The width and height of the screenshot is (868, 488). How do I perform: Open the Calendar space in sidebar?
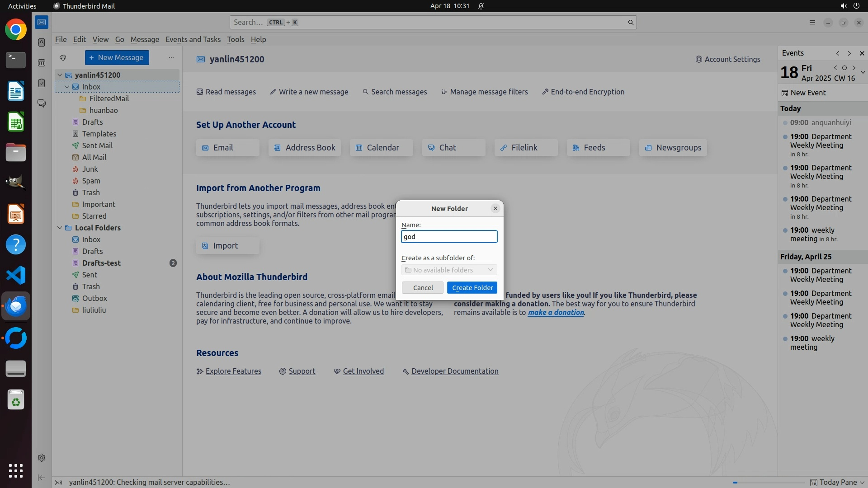click(x=42, y=63)
